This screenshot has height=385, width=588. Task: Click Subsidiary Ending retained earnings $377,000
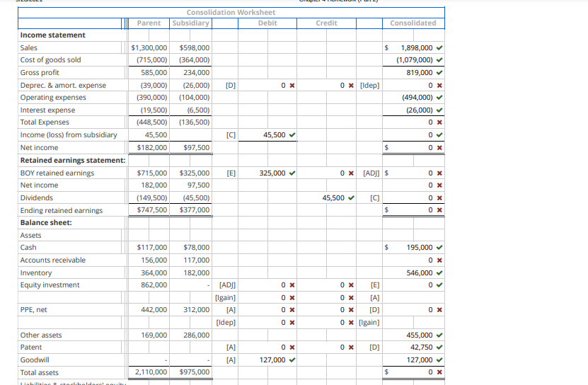pyautogui.click(x=195, y=209)
